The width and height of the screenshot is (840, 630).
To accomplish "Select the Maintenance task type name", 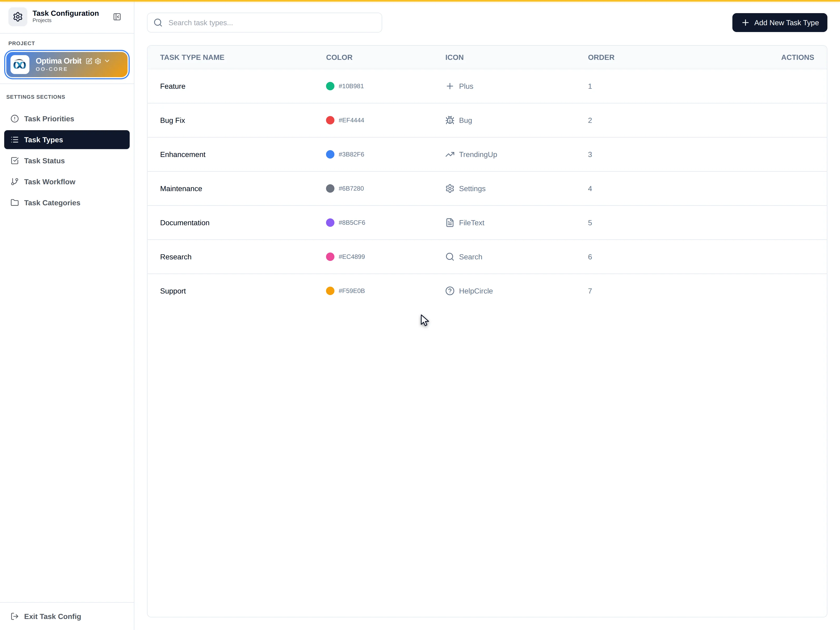I will pyautogui.click(x=181, y=189).
